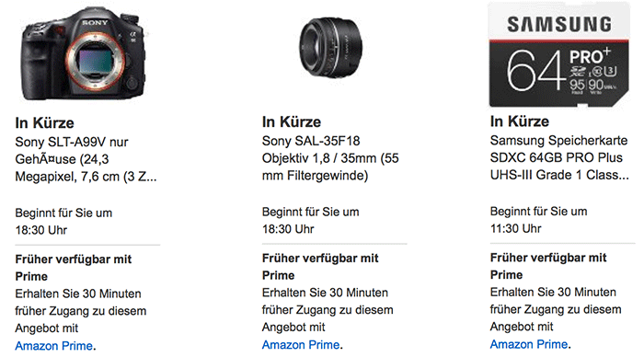Click the Samsung deal start time 11:30 Uhr
The width and height of the screenshot is (644, 357).
(x=515, y=228)
